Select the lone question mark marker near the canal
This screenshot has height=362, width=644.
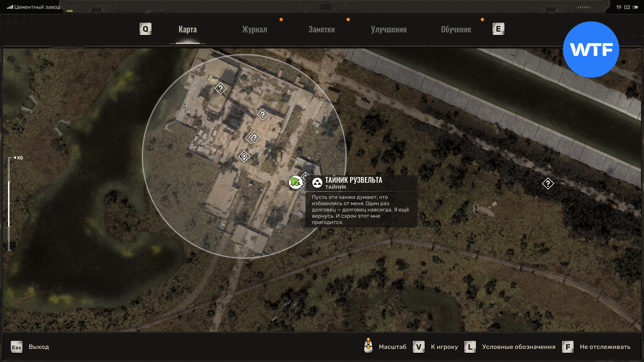click(548, 184)
